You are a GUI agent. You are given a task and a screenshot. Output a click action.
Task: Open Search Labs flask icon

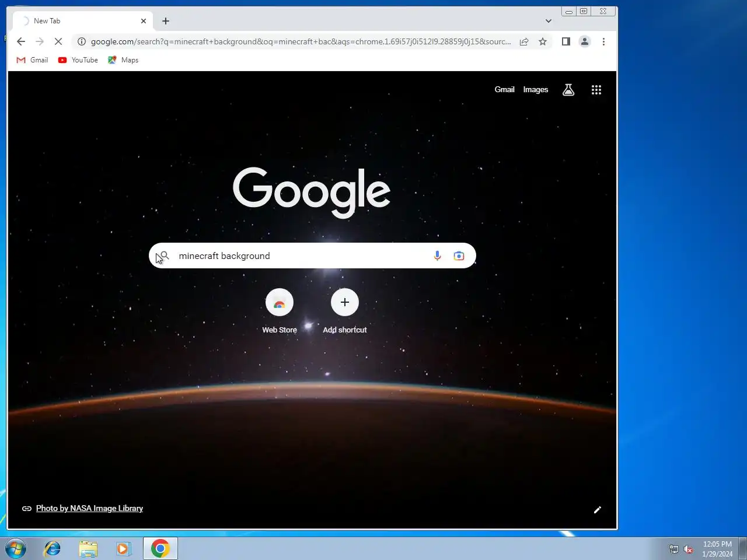tap(568, 90)
